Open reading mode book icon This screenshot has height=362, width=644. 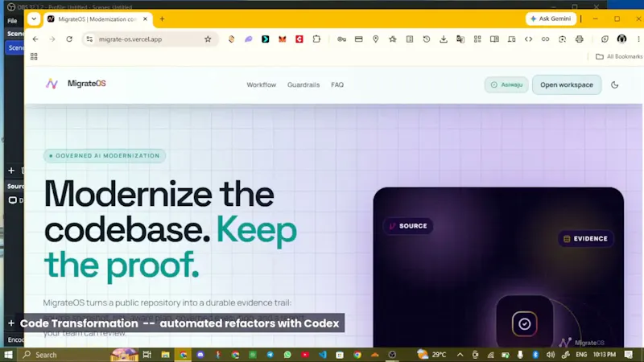point(494,39)
